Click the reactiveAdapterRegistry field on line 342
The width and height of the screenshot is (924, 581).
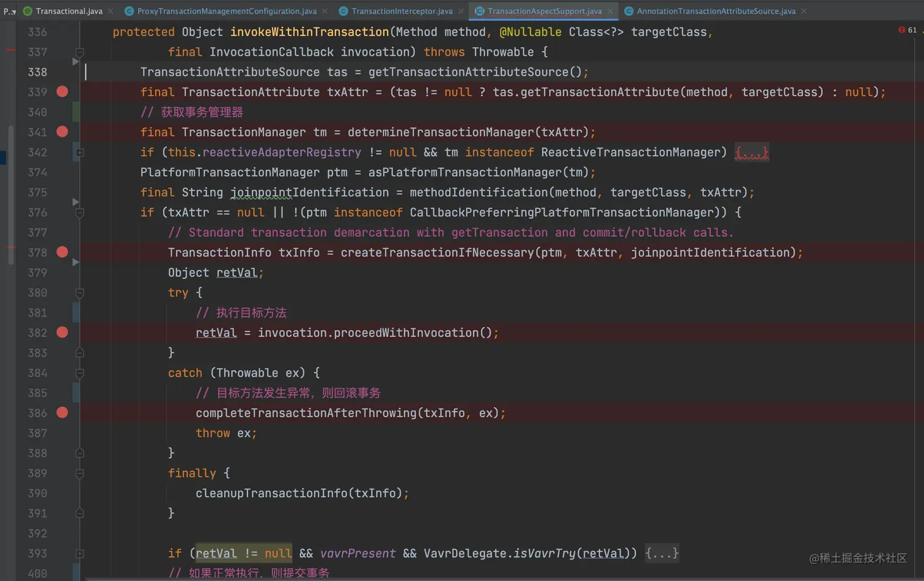coord(282,152)
